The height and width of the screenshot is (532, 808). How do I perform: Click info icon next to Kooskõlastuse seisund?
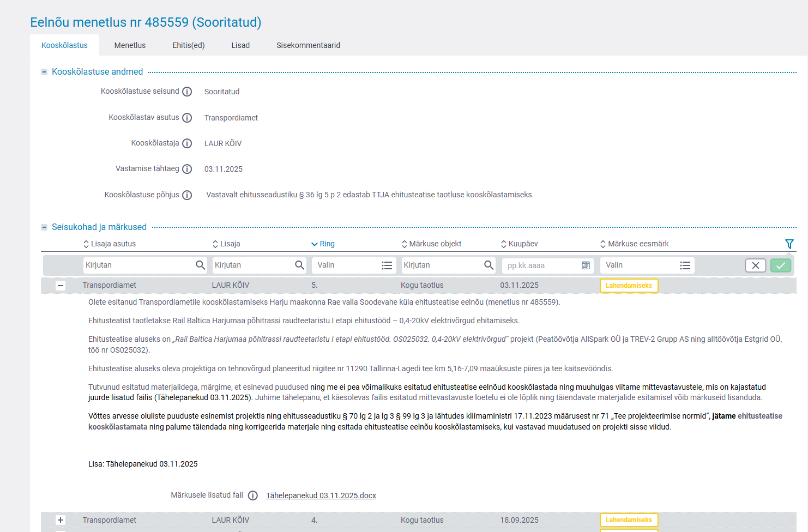(187, 92)
